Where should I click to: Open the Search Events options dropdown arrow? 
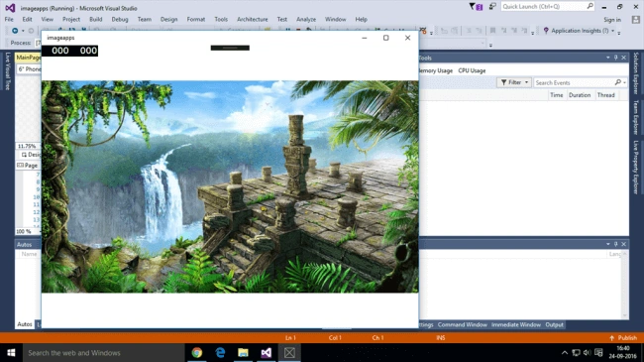pos(625,82)
